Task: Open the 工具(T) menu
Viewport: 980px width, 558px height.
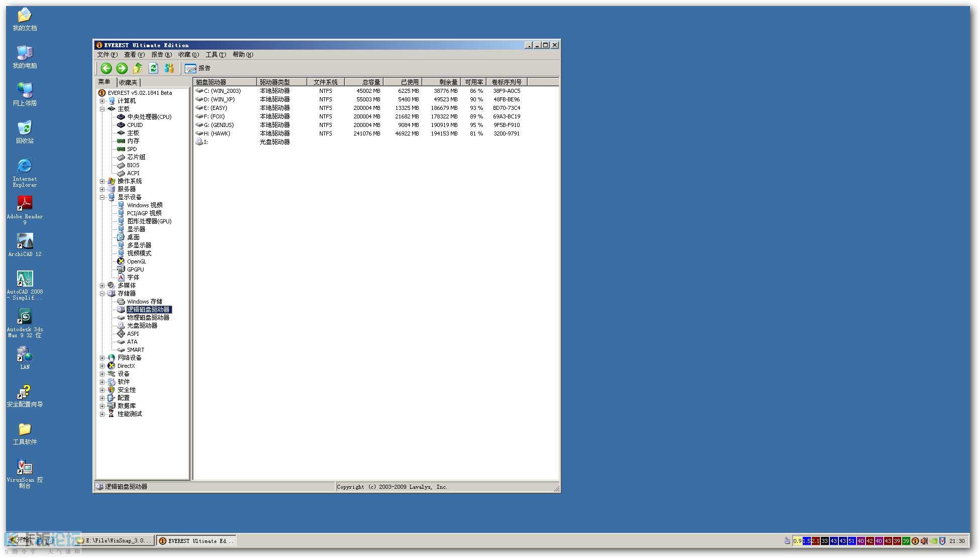Action: (x=215, y=55)
